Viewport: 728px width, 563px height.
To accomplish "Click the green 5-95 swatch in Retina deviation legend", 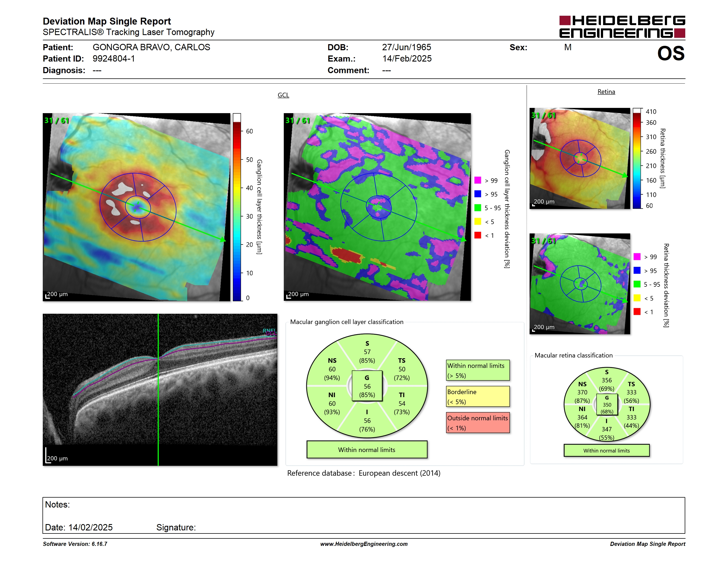I will pos(637,284).
